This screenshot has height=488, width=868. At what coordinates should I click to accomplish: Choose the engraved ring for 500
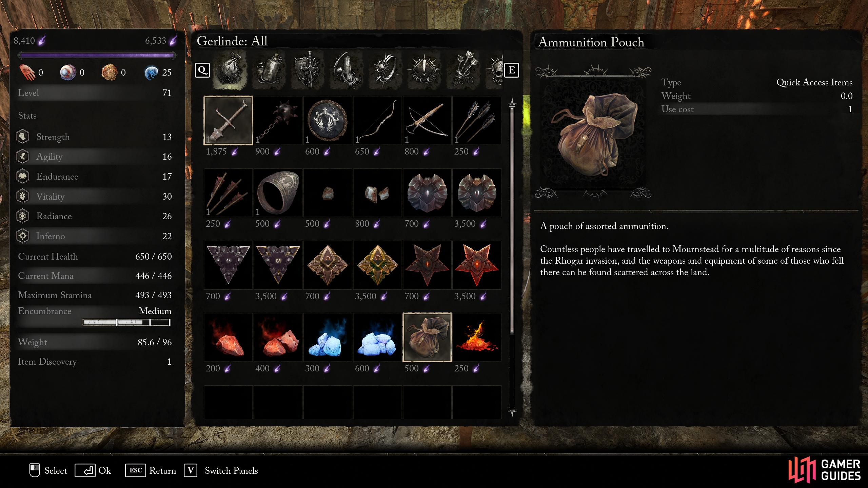[278, 193]
